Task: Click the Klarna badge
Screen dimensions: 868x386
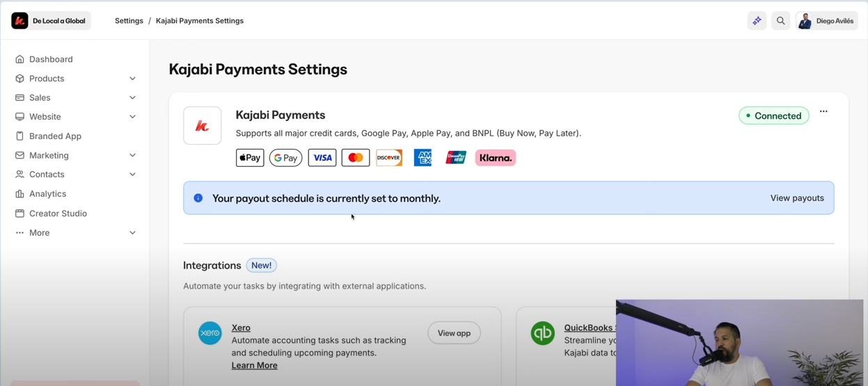Action: coord(496,158)
